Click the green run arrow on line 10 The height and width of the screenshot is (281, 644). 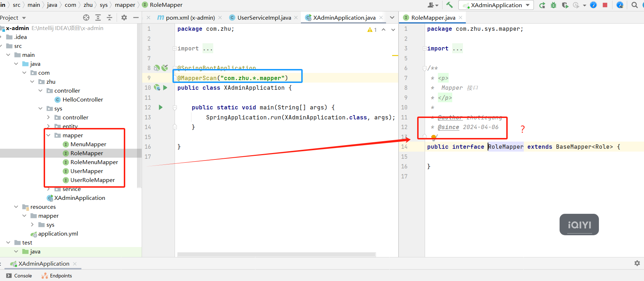pos(165,87)
